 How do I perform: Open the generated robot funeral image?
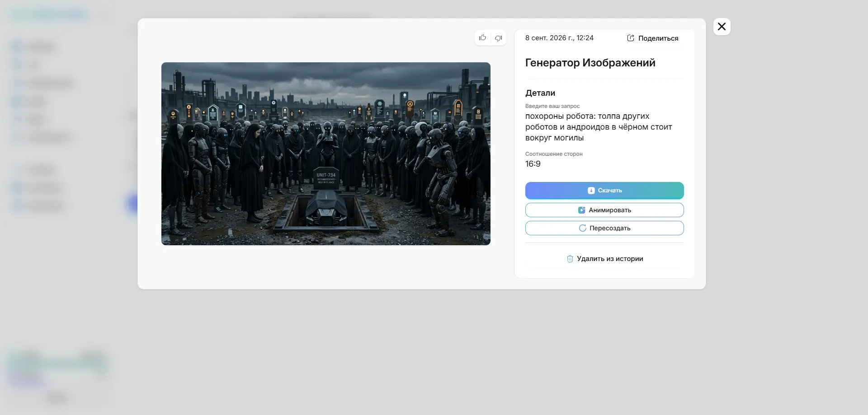(x=326, y=154)
